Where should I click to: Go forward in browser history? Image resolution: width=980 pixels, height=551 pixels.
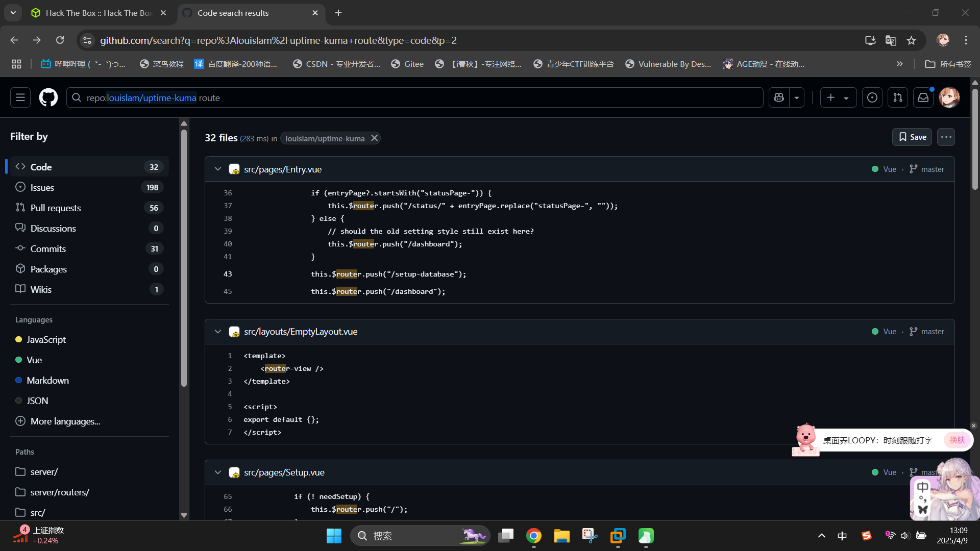click(37, 40)
